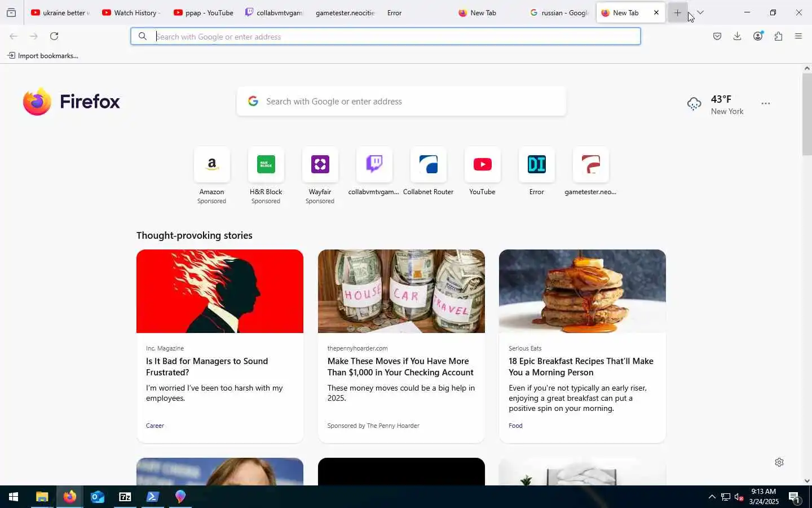This screenshot has width=812, height=508.
Task: Go back with the back arrow
Action: pyautogui.click(x=14, y=36)
